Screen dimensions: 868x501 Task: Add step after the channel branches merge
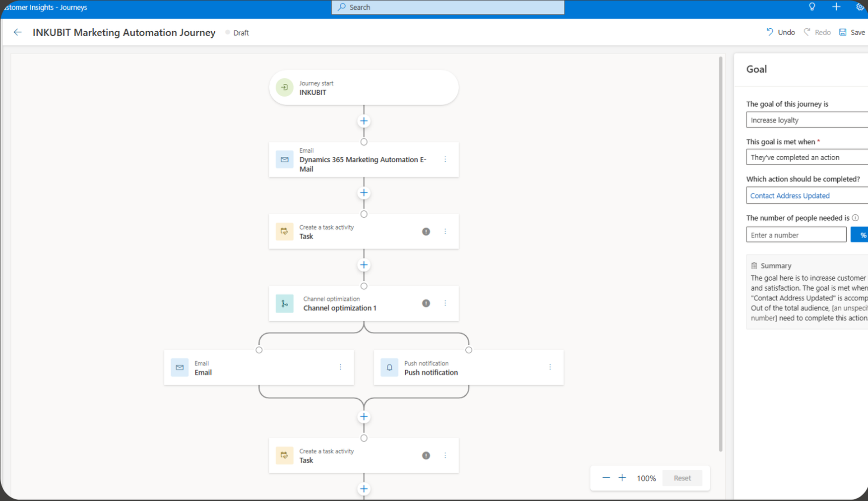coord(364,417)
